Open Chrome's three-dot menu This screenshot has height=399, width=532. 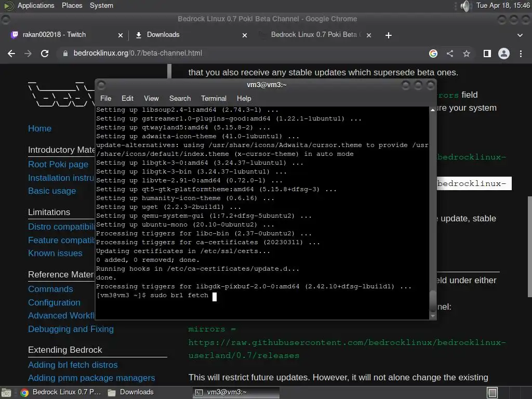click(521, 54)
